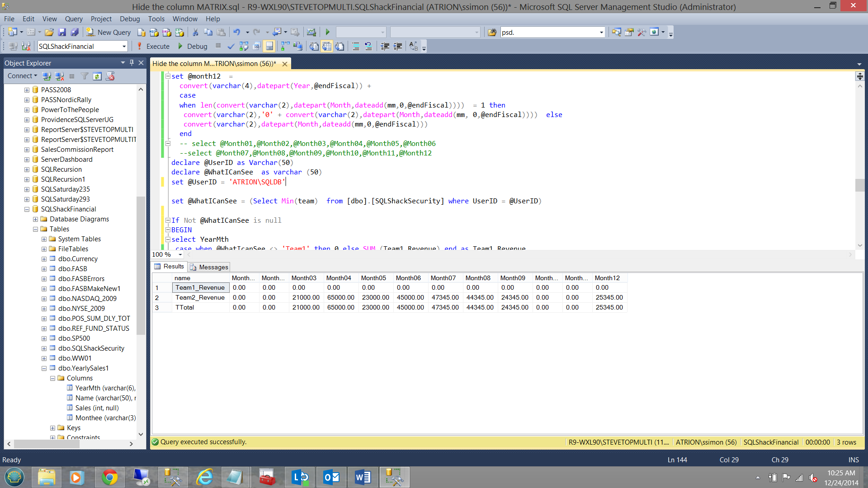Open the Query menu

click(x=73, y=19)
